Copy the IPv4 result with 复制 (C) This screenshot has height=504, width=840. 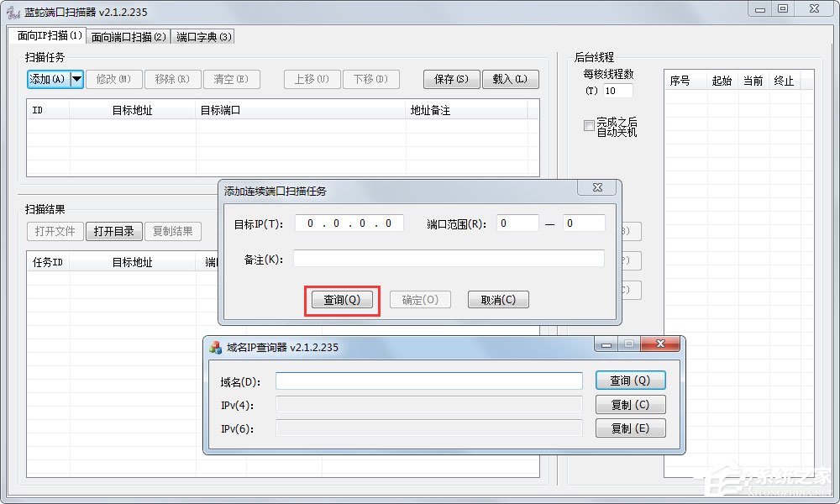[630, 405]
